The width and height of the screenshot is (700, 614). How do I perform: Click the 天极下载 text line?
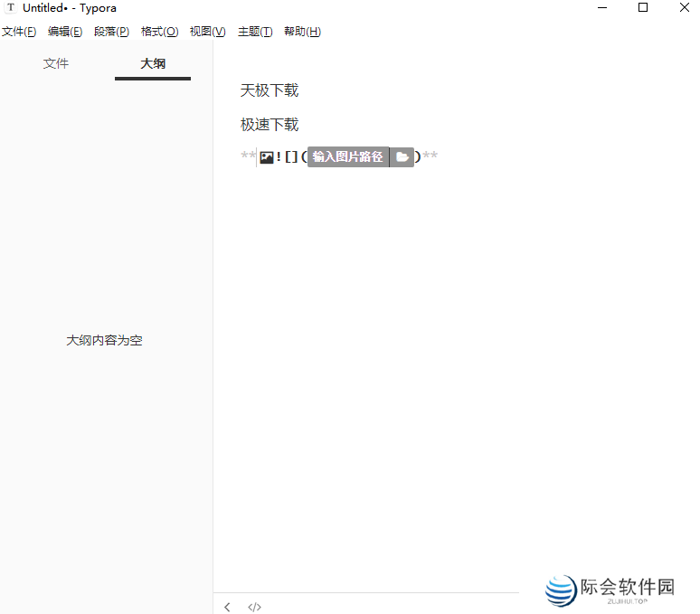coord(270,90)
